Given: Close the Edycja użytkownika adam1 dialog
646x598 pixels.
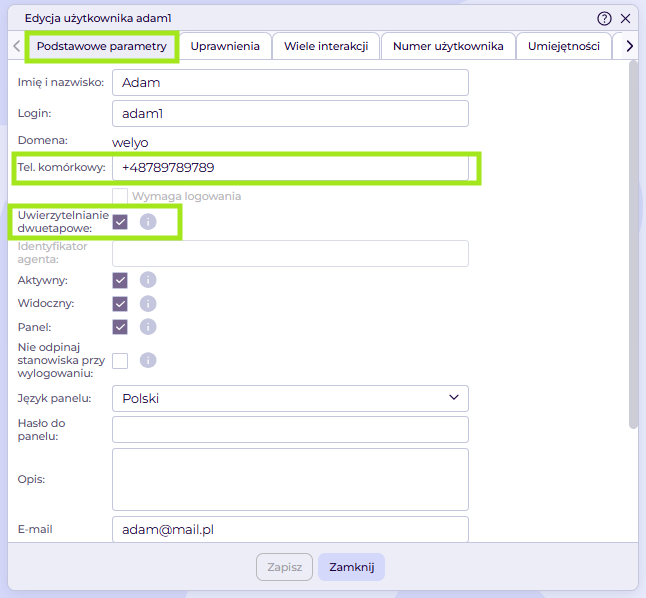Looking at the screenshot, I should point(625,19).
